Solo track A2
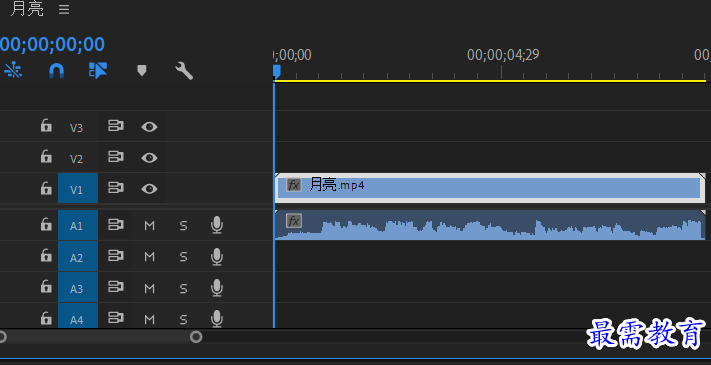Viewport: 711px width, 365px height. pos(183,257)
